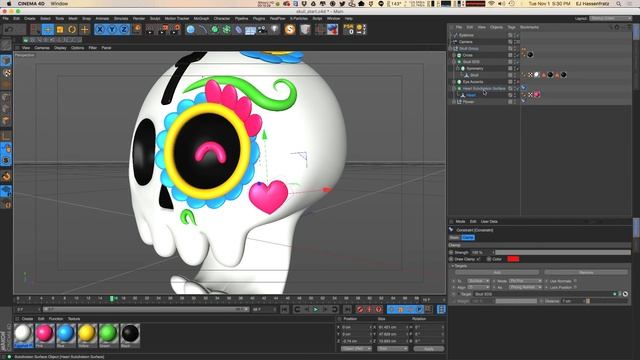Click the blue Cube primitive icon
Image resolution: width=640 pixels, height=360 pixels.
coord(190,29)
